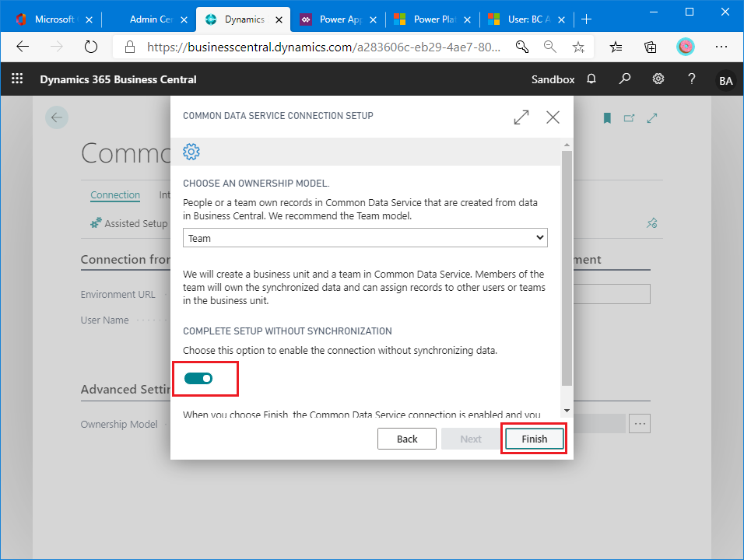Open a new browser tab
This screenshot has height=560, width=744.
pos(587,19)
